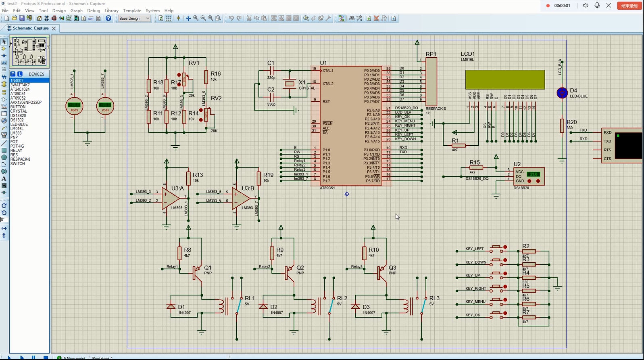Click the LCD1 LM016L display component
This screenshot has height=360, width=644.
click(x=504, y=80)
